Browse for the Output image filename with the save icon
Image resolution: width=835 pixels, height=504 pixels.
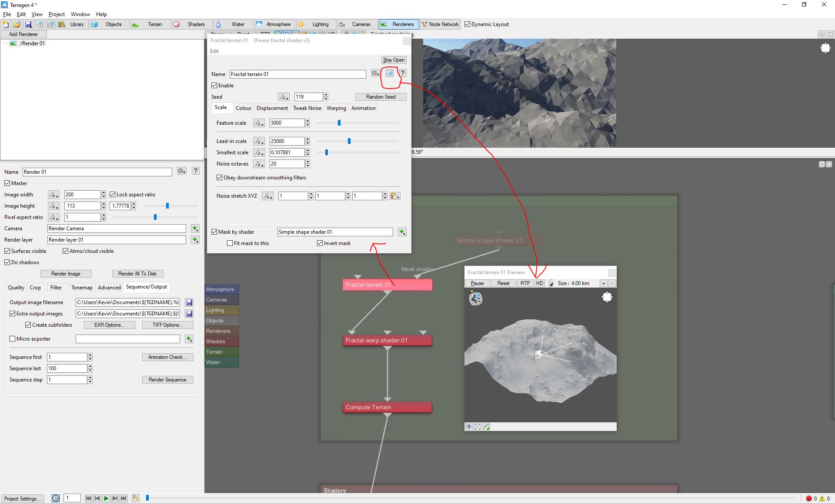click(x=189, y=302)
